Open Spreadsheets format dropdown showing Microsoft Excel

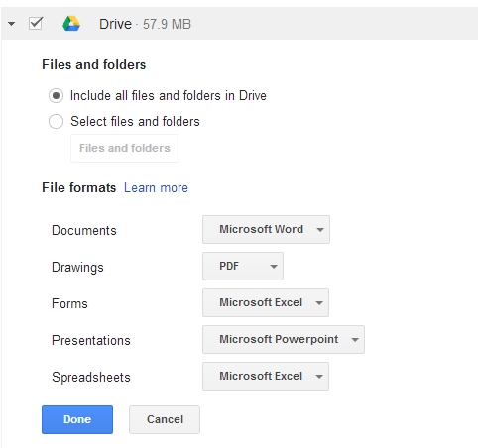266,377
